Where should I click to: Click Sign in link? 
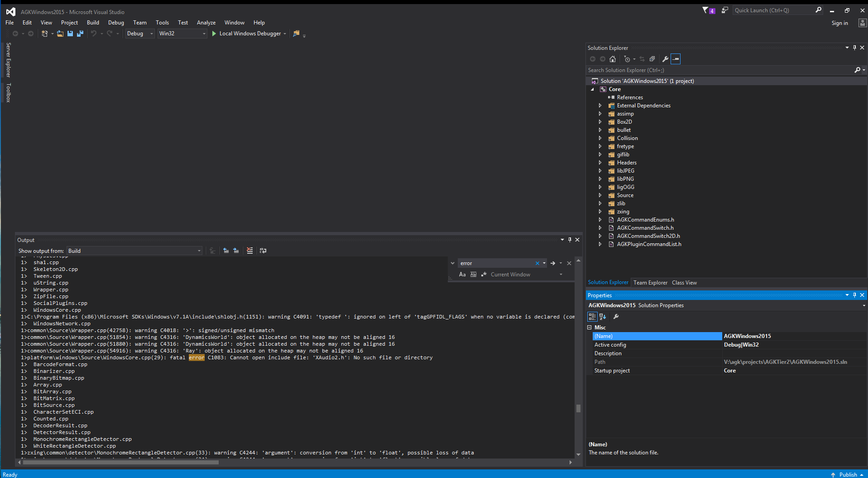[x=839, y=23]
